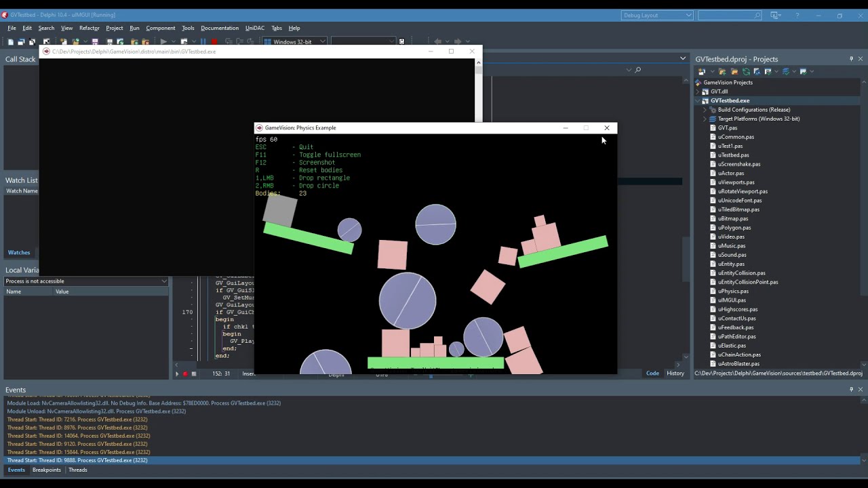
Task: Click the macro play arrow in editor status bar
Action: click(177, 373)
